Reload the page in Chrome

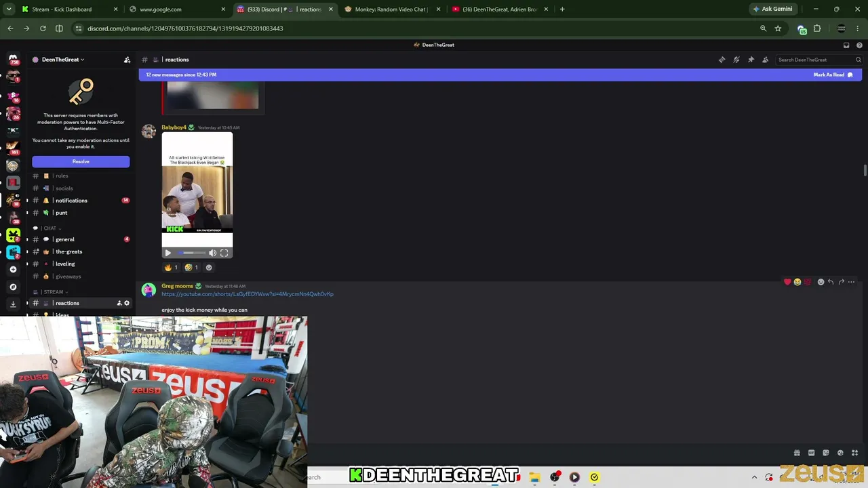point(43,28)
